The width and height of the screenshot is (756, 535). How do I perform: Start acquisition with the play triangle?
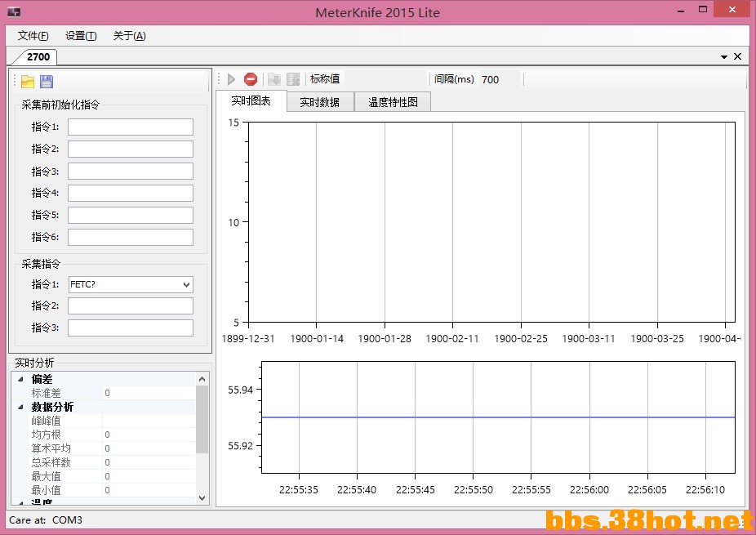[231, 79]
